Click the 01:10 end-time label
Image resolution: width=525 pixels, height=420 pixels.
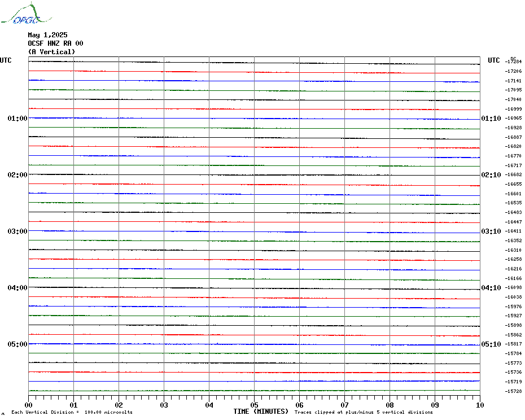pyautogui.click(x=491, y=118)
